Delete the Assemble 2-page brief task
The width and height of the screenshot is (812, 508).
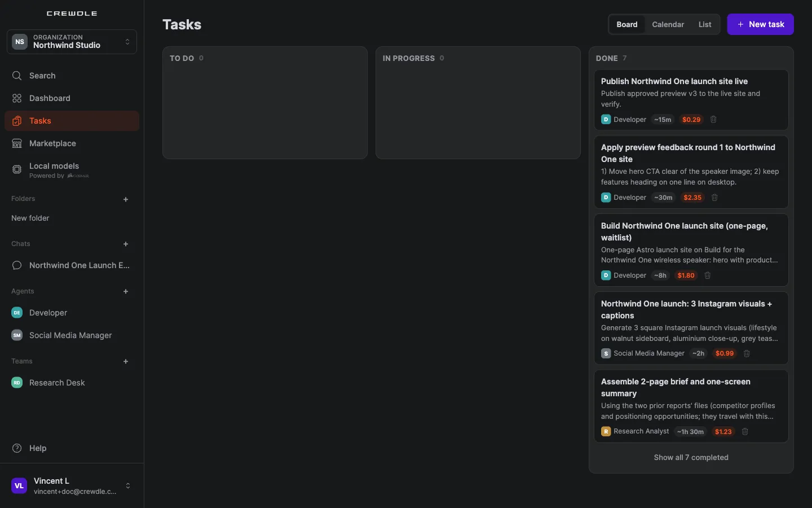pos(745,432)
